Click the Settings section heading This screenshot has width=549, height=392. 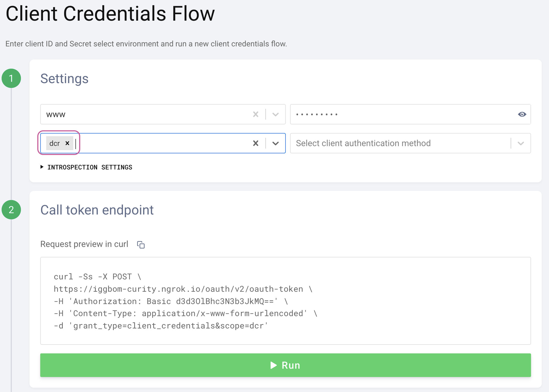(x=64, y=79)
